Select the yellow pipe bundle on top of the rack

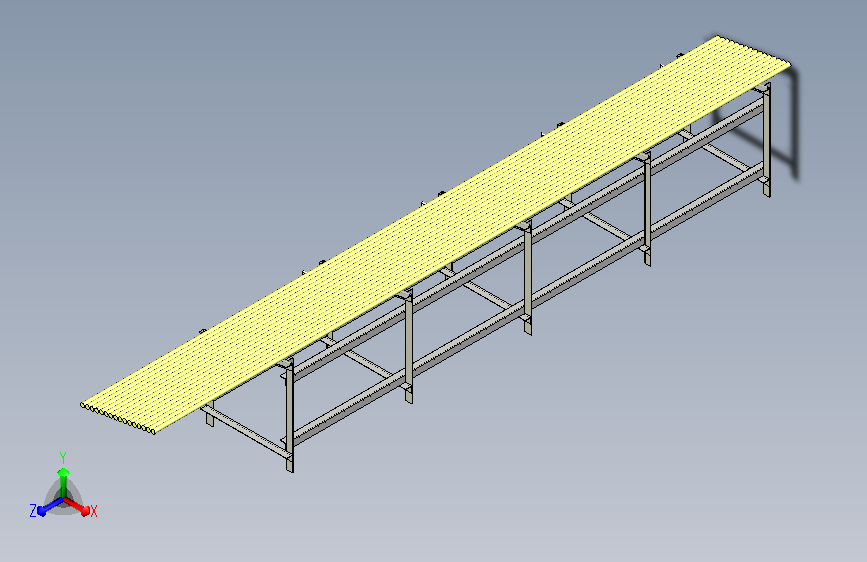437,235
